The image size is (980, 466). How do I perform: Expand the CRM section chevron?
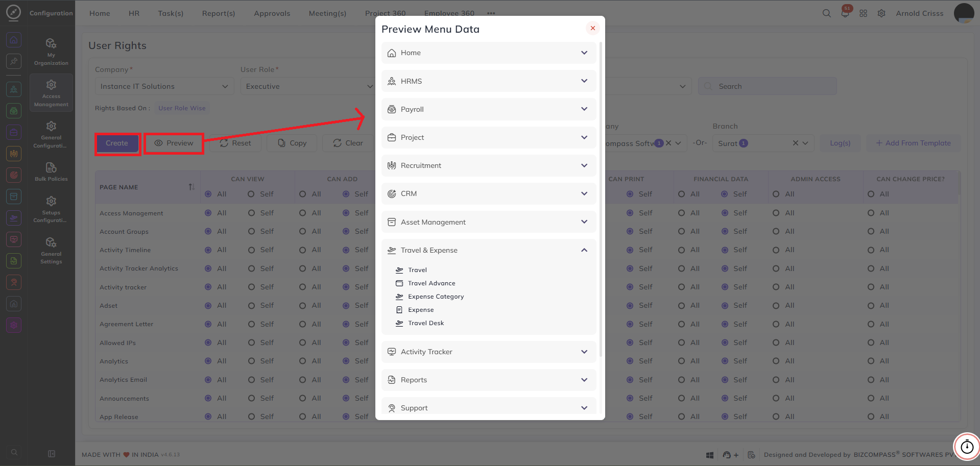[584, 193]
